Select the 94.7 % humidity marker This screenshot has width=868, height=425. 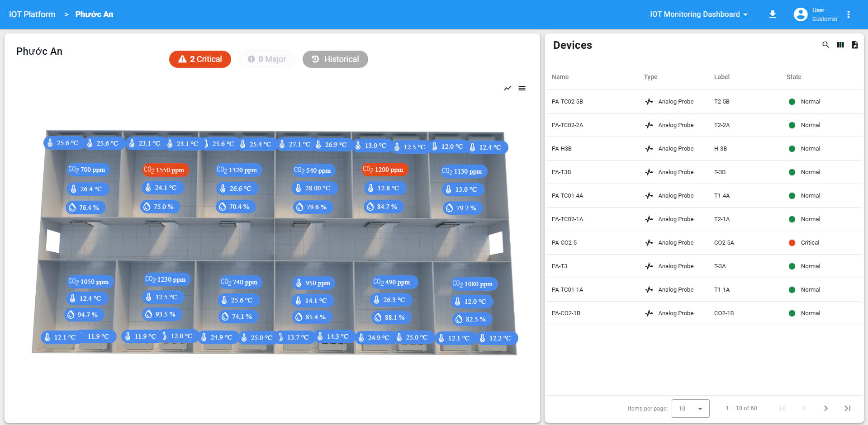[84, 315]
